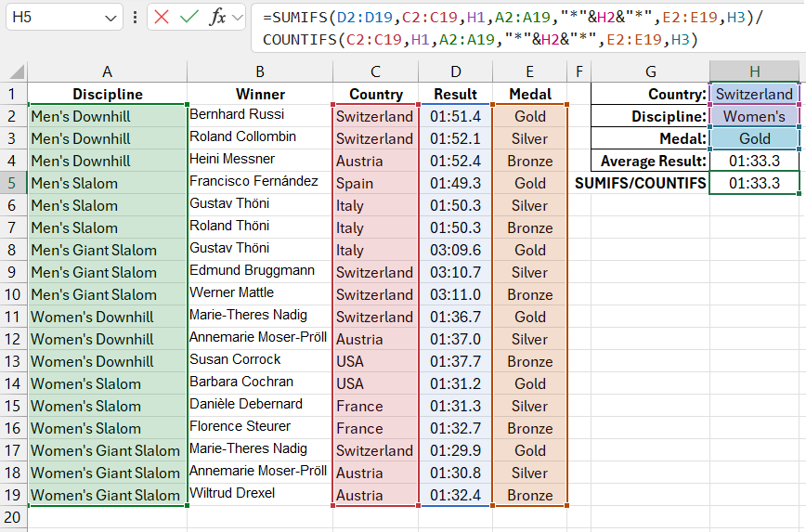Select the cell with Roland Collombin
806x532 pixels.
click(260, 138)
